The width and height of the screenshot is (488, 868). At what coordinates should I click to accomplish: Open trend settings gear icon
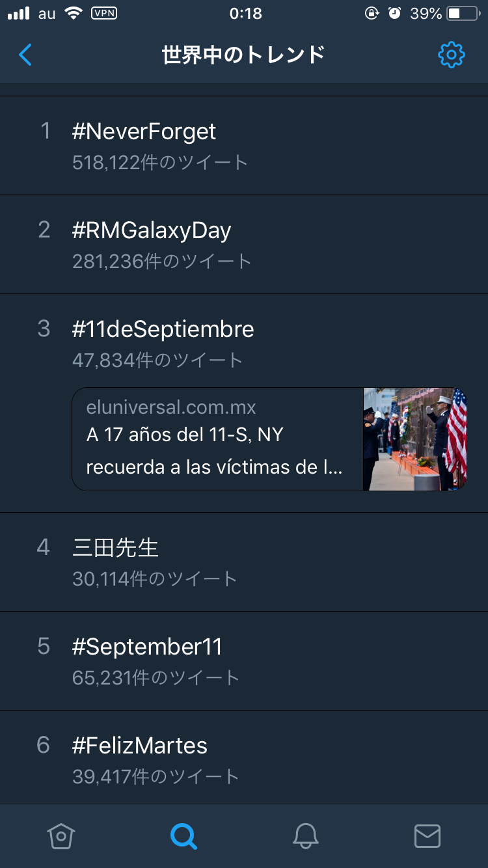(451, 55)
